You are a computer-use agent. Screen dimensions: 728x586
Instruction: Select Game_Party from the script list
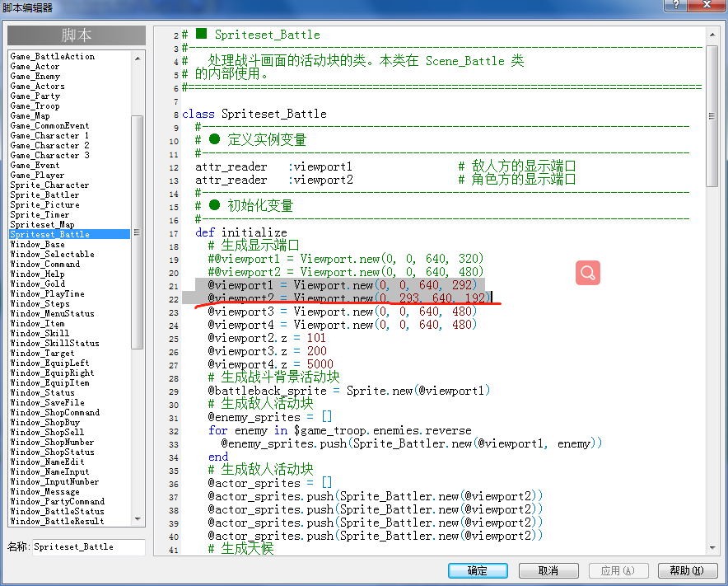click(35, 96)
